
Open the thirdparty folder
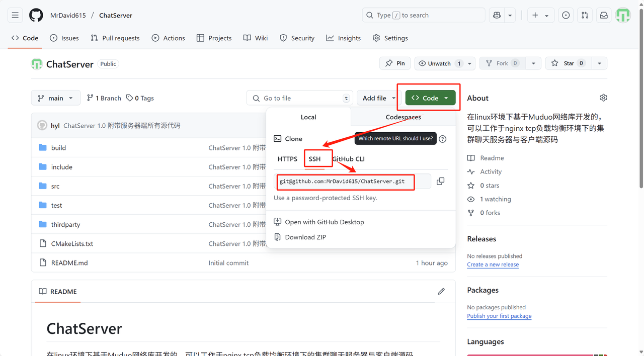[65, 224]
